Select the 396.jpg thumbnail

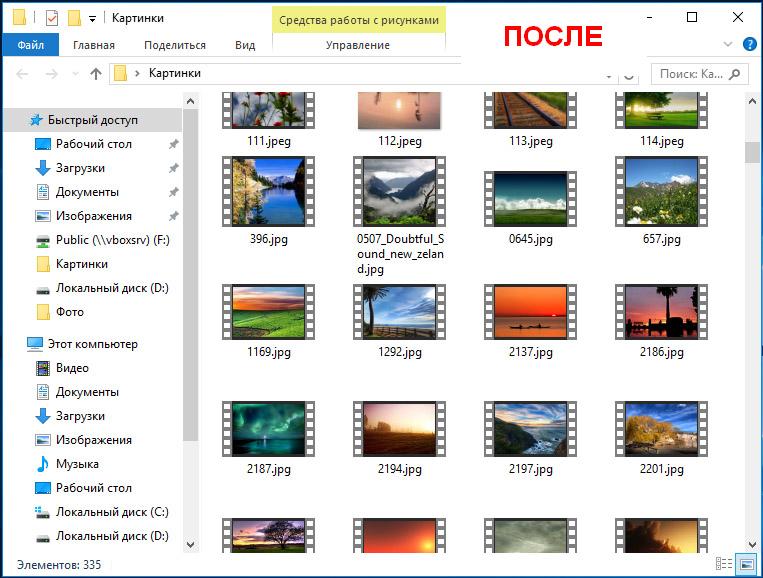tap(268, 191)
